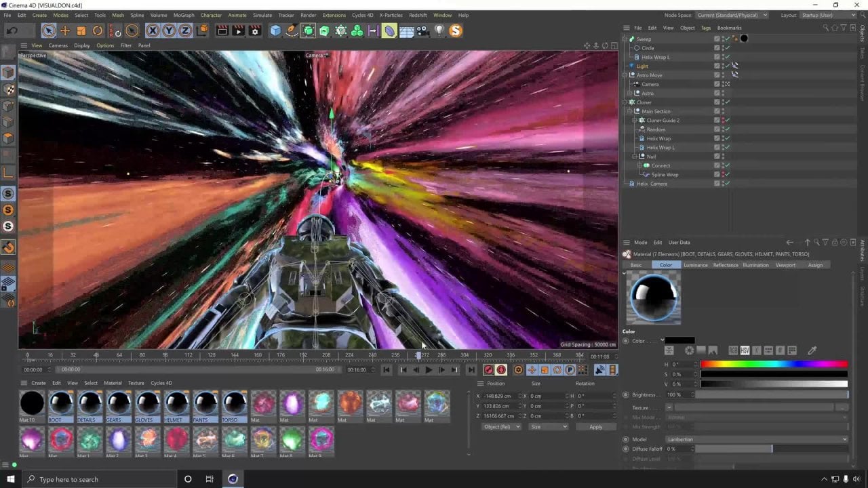The width and height of the screenshot is (868, 488).
Task: Open the Node Space dropdown
Action: pyautogui.click(x=732, y=15)
